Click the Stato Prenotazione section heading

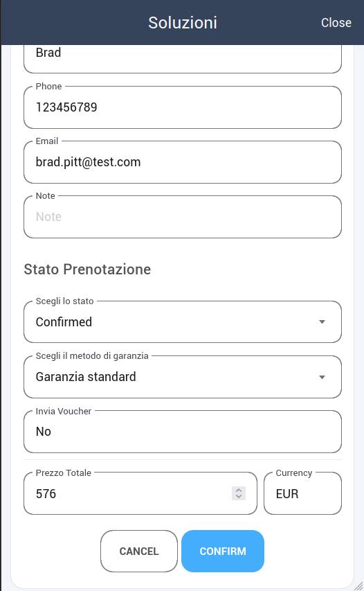(x=87, y=270)
